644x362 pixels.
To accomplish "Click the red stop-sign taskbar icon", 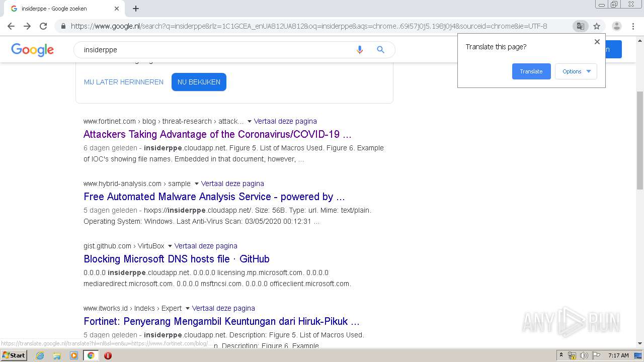I will pyautogui.click(x=108, y=355).
